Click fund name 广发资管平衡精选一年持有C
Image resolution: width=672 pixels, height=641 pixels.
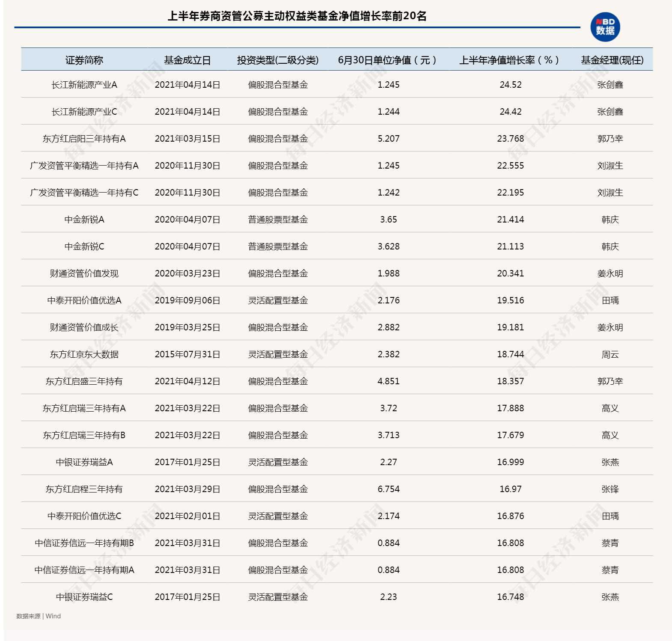pyautogui.click(x=84, y=193)
